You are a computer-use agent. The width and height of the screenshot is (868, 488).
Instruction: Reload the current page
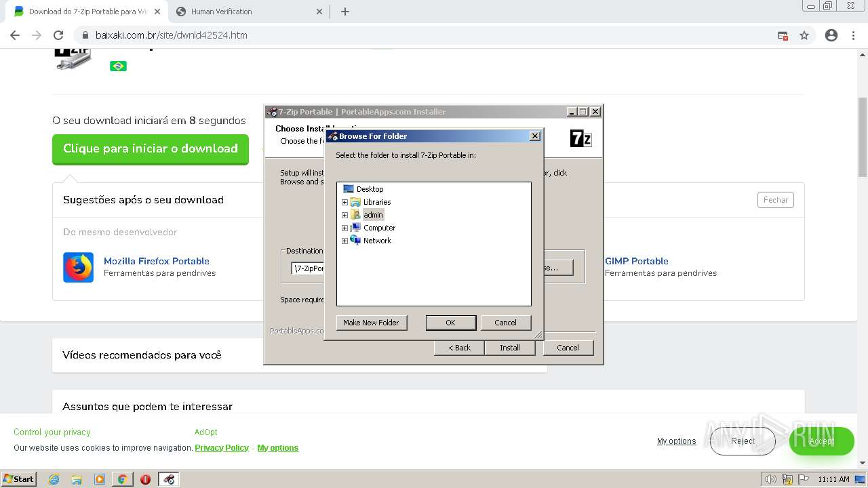(x=58, y=35)
